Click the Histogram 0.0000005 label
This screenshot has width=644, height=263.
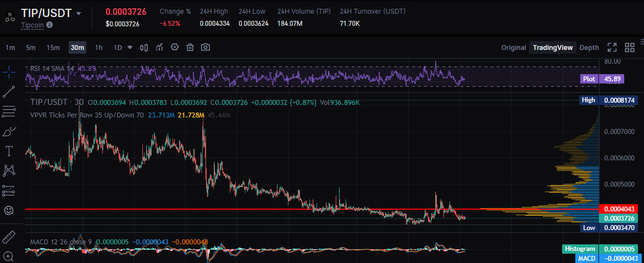[x=601, y=249]
